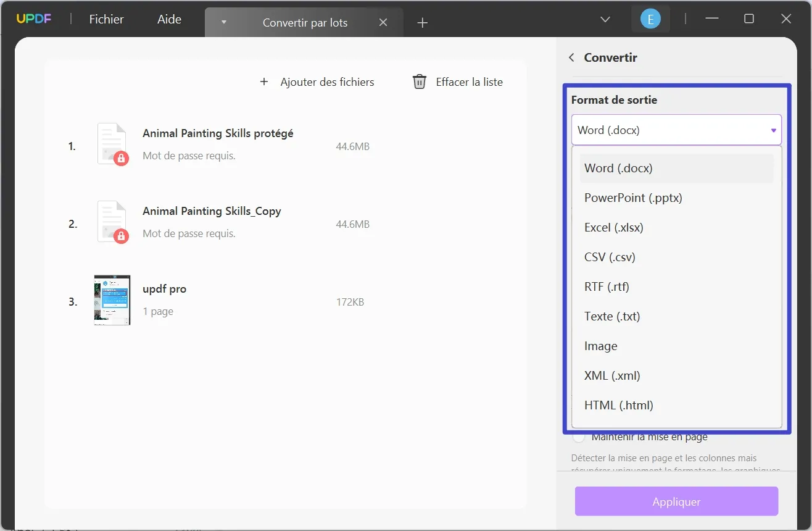Viewport: 812px width, 531px height.
Task: Click the UPDF logo icon
Action: point(34,19)
